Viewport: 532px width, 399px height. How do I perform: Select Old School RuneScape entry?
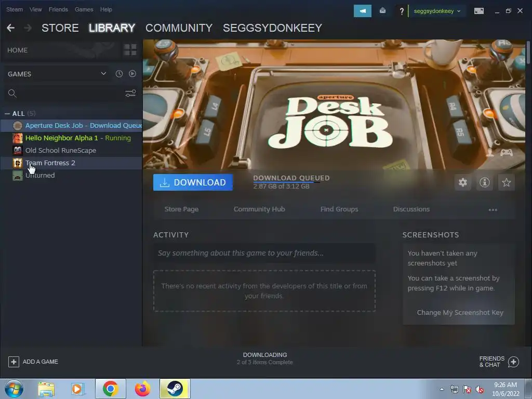(x=71, y=150)
